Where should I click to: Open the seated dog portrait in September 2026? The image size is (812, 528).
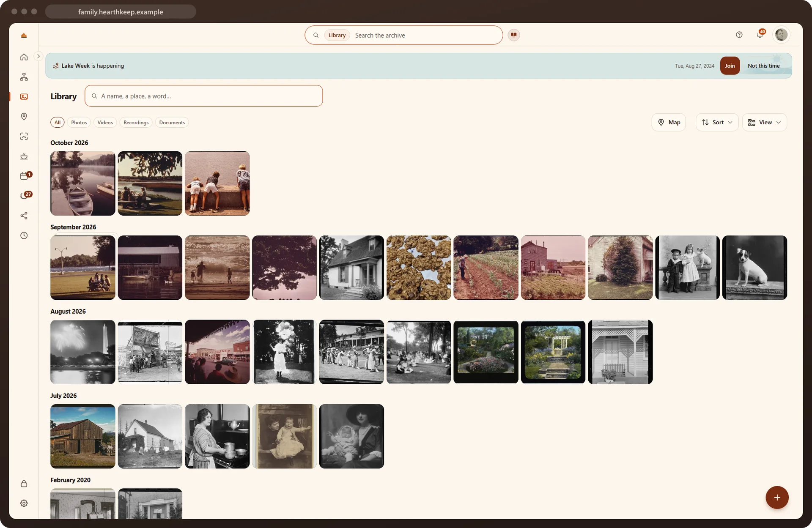click(x=754, y=268)
